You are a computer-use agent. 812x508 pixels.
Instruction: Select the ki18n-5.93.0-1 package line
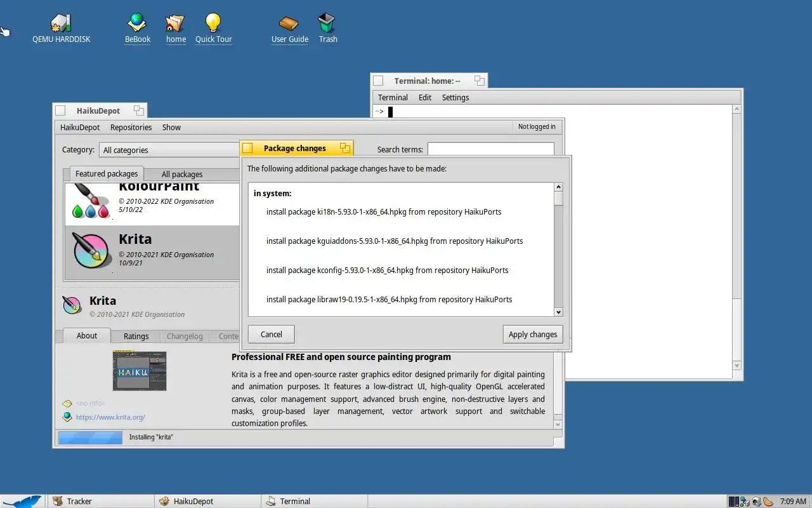pyautogui.click(x=384, y=211)
